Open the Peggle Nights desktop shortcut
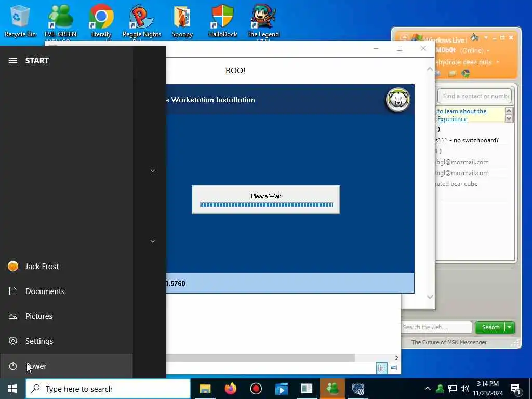This screenshot has width=532, height=399. pos(142,21)
